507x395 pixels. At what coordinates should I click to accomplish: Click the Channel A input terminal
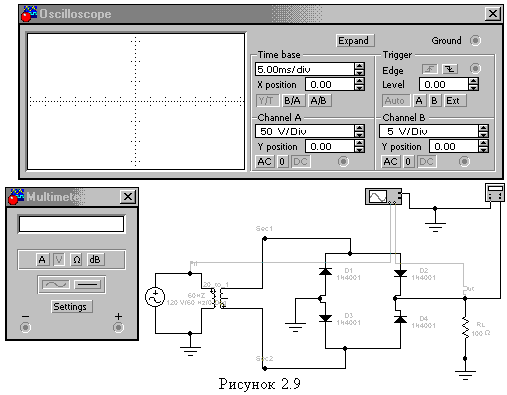(x=343, y=162)
